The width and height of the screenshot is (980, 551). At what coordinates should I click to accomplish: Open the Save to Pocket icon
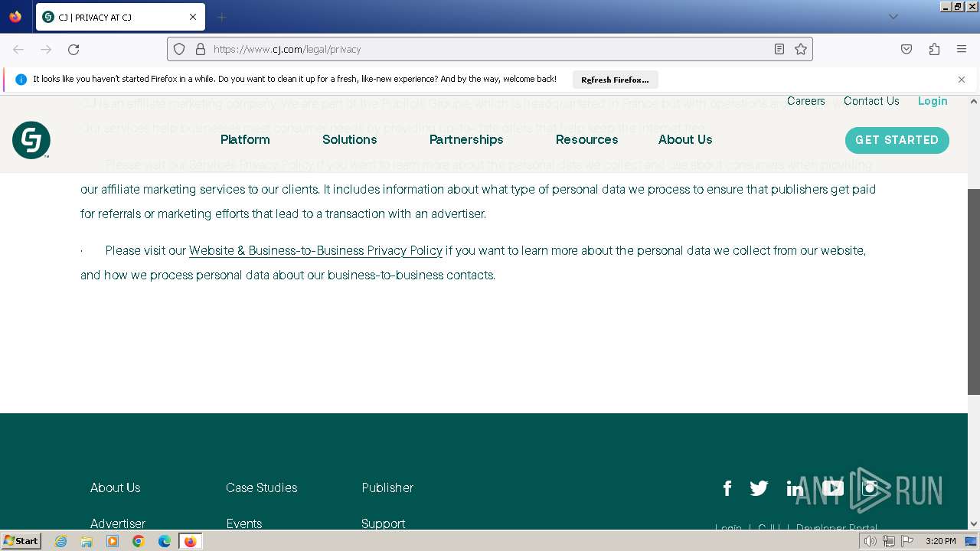coord(906,49)
